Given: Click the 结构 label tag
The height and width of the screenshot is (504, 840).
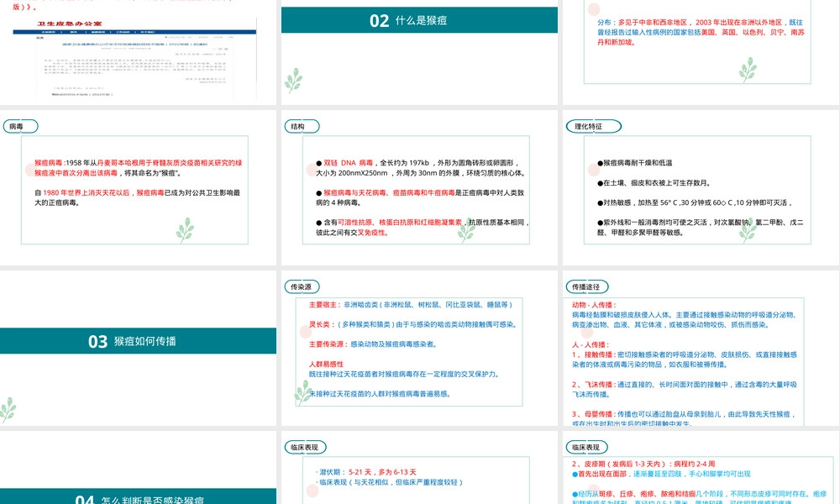Looking at the screenshot, I should (302, 126).
